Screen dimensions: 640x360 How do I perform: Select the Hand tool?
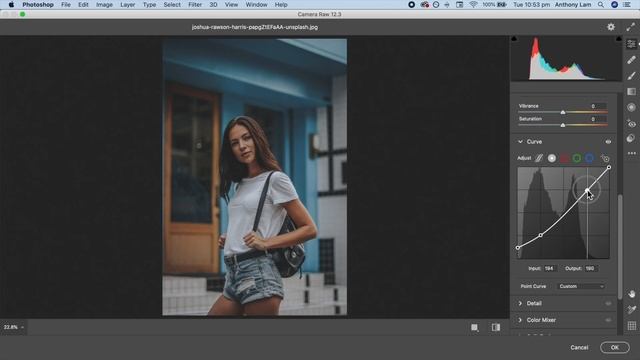(x=631, y=294)
